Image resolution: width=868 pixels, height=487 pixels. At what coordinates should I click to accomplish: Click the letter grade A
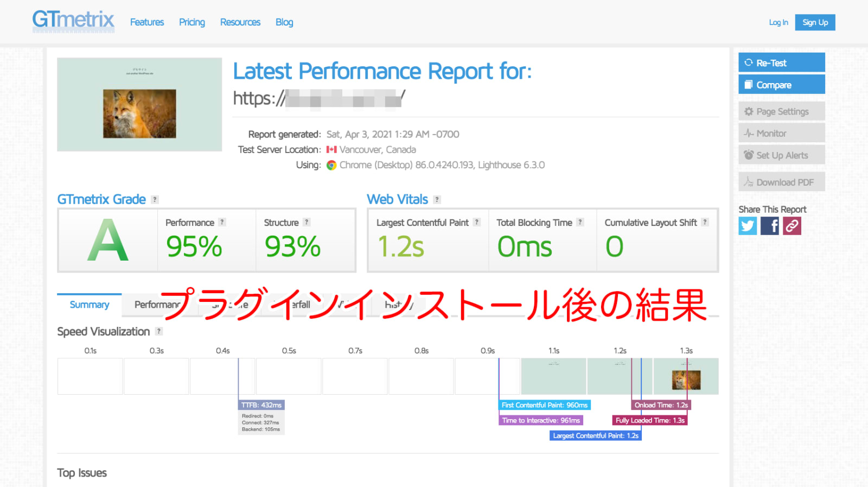[108, 240]
